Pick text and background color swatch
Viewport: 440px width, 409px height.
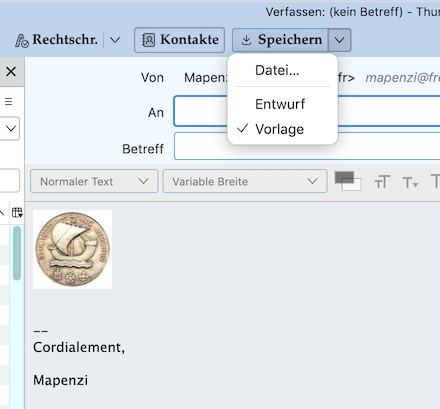(348, 181)
